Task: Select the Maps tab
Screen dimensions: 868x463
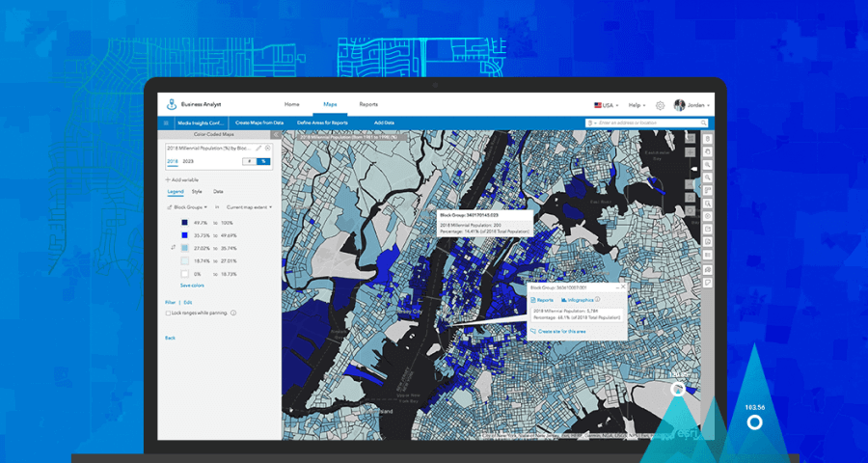Action: (331, 104)
